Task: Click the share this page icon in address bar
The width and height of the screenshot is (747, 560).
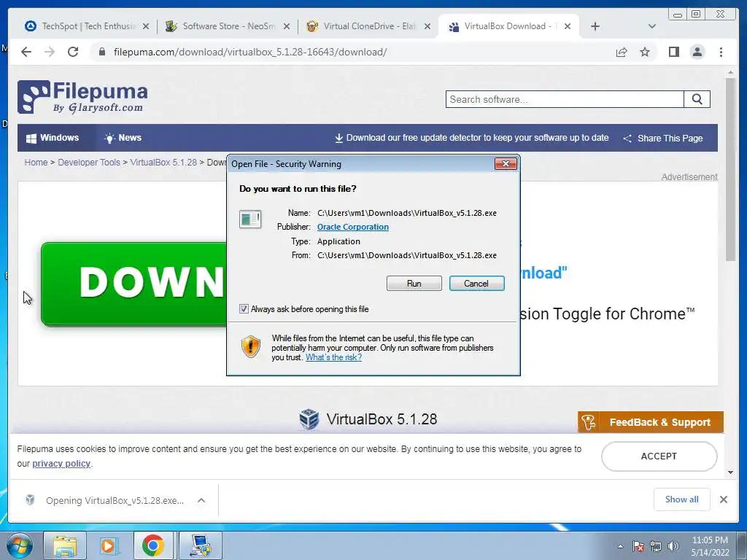Action: (622, 52)
